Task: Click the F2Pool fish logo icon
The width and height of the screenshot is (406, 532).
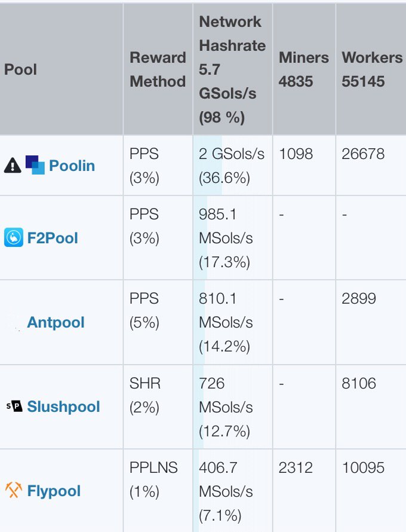Action: pos(13,238)
